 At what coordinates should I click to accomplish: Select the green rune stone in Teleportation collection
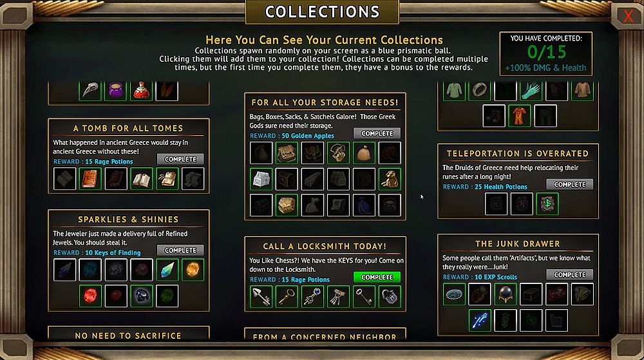tap(547, 204)
